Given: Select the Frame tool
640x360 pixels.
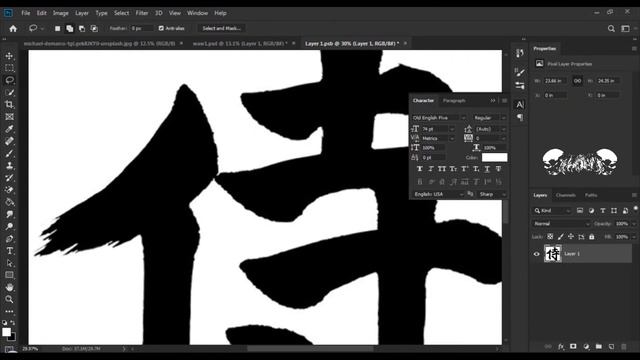Looking at the screenshot, I should coord(9,117).
